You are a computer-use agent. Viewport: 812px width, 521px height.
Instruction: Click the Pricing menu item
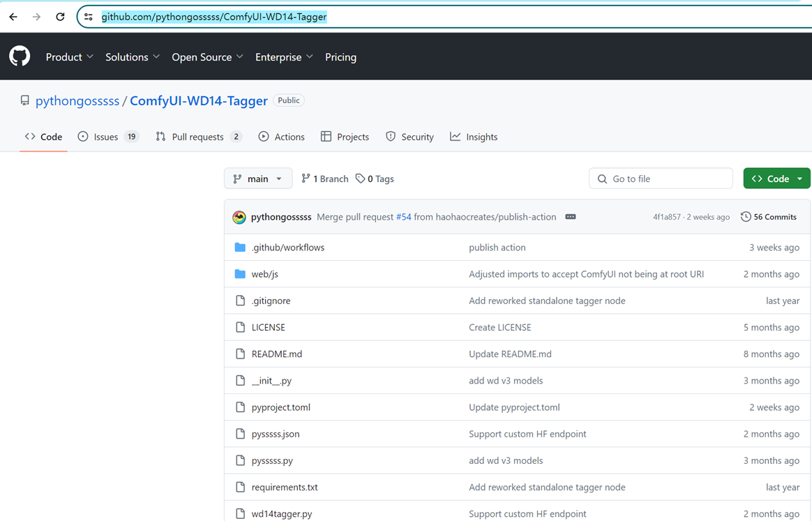(340, 57)
